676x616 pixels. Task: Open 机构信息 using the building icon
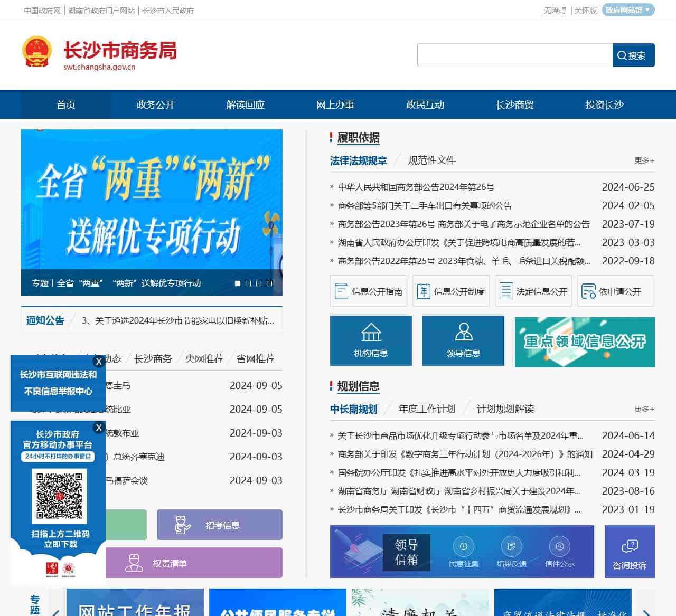[370, 340]
